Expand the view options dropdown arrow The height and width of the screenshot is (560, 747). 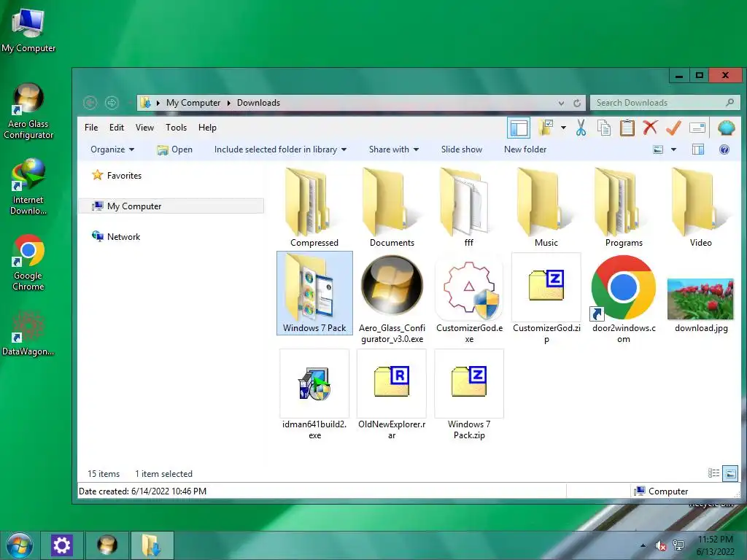point(673,149)
